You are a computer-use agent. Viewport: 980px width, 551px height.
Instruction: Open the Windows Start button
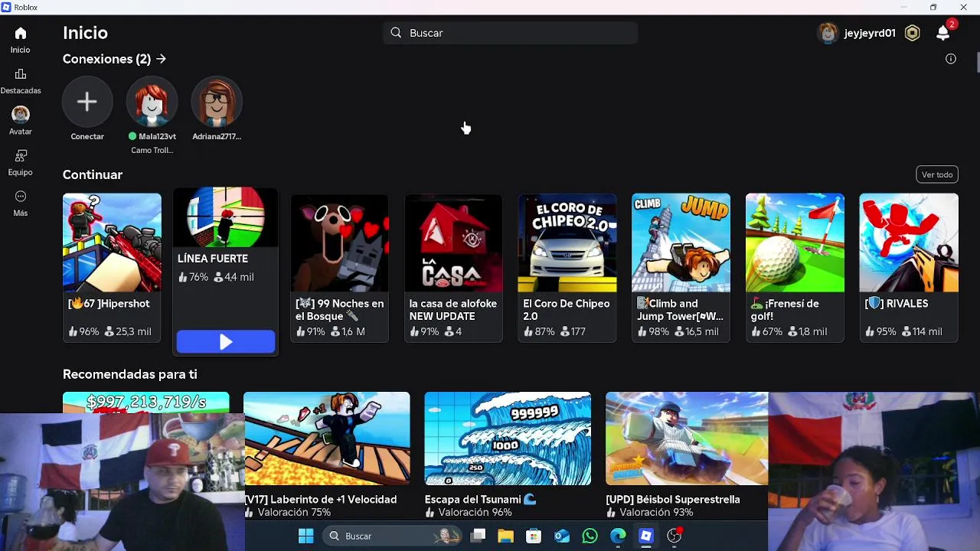point(305,536)
